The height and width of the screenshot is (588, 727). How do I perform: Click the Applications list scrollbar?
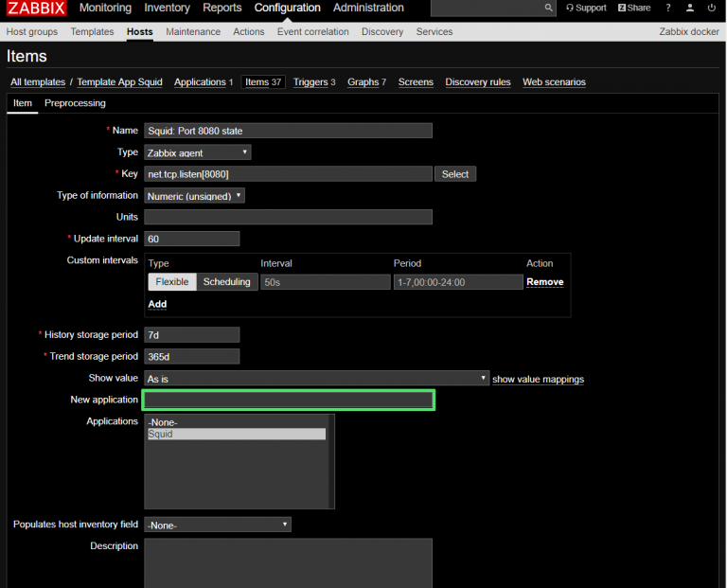[x=331, y=461]
